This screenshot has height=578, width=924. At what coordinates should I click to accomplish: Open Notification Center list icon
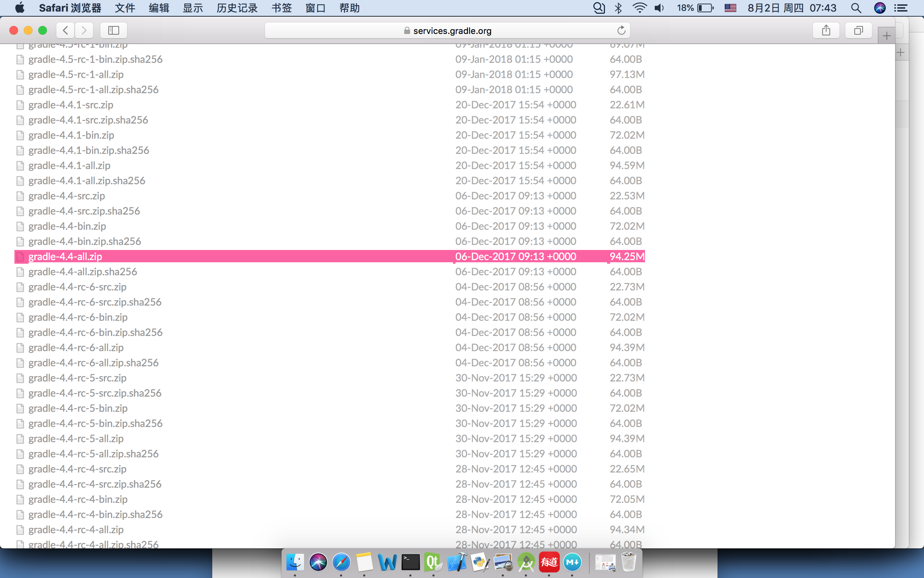click(901, 8)
